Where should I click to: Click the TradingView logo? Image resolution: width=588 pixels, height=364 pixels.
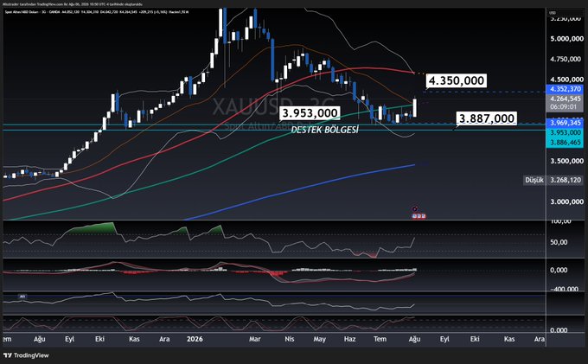click(26, 355)
